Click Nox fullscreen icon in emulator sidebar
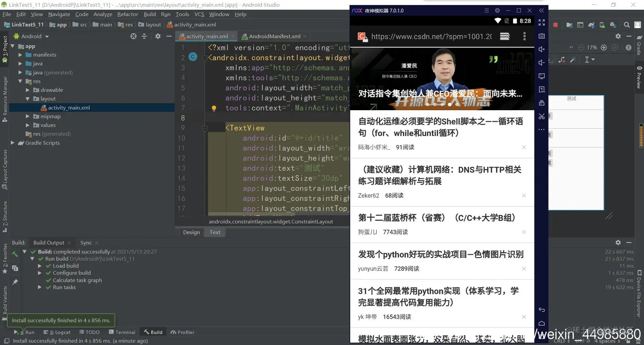The height and width of the screenshot is (345, 644). 541,23
